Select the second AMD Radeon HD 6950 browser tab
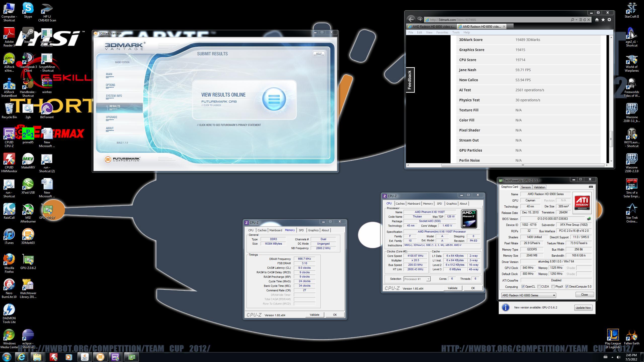 point(481,26)
